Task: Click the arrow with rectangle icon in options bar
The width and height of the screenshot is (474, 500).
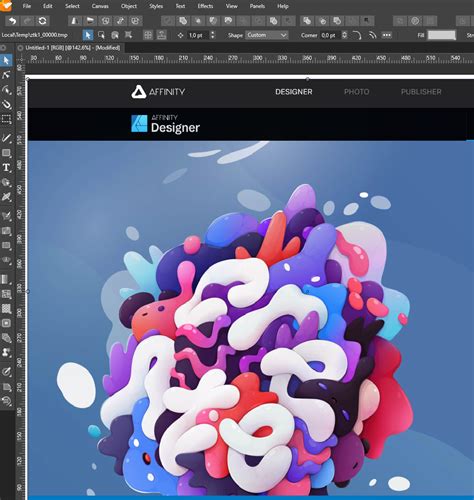Action: [101, 35]
